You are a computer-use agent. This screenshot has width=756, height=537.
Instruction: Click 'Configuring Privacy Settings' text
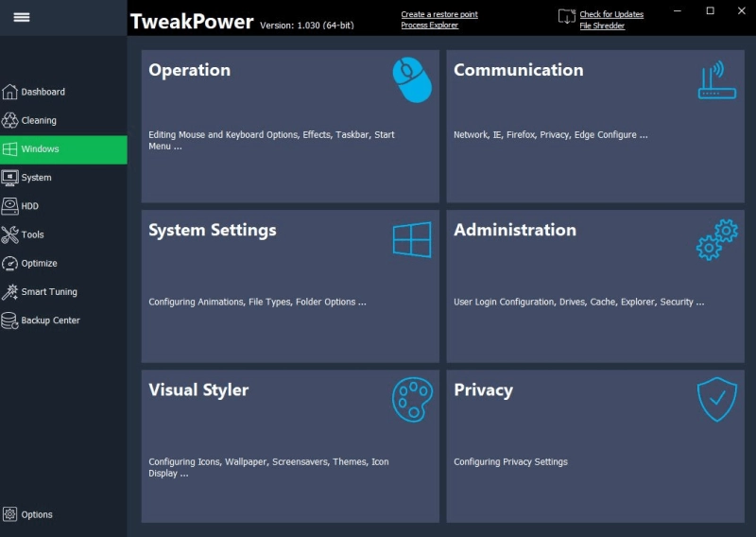pyautogui.click(x=510, y=462)
